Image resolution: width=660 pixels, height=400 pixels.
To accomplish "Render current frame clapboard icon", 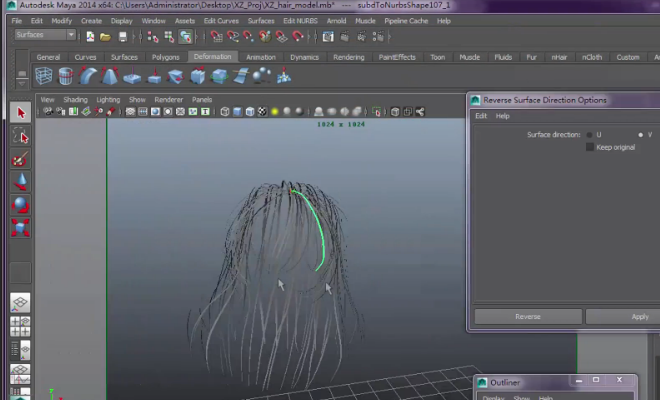I will tap(344, 37).
